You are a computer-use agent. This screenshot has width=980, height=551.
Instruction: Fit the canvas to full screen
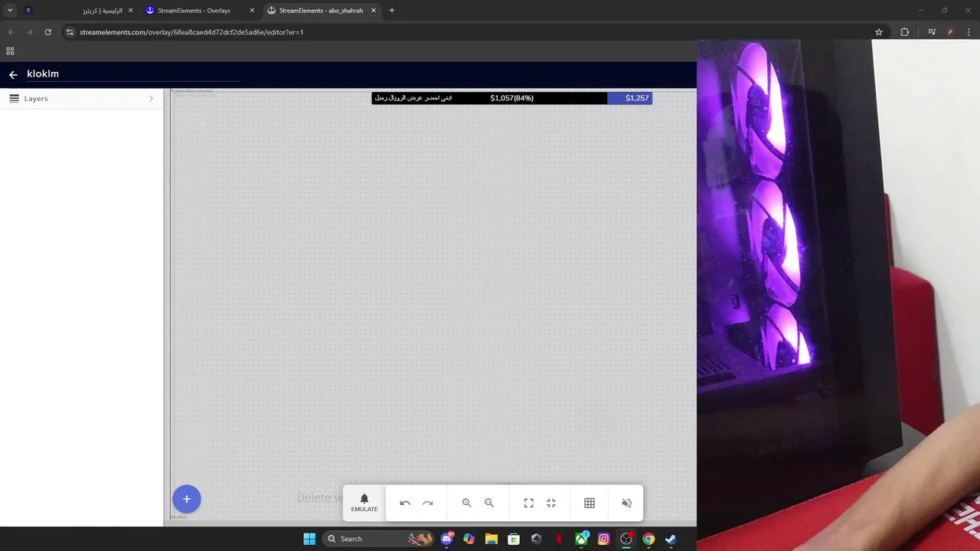tap(528, 503)
